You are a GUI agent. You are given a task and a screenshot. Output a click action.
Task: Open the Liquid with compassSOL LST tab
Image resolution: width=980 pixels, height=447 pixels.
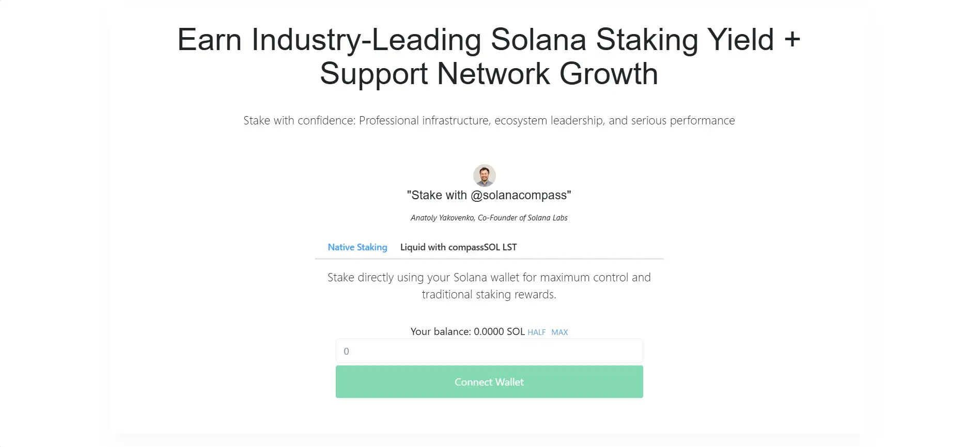tap(458, 247)
